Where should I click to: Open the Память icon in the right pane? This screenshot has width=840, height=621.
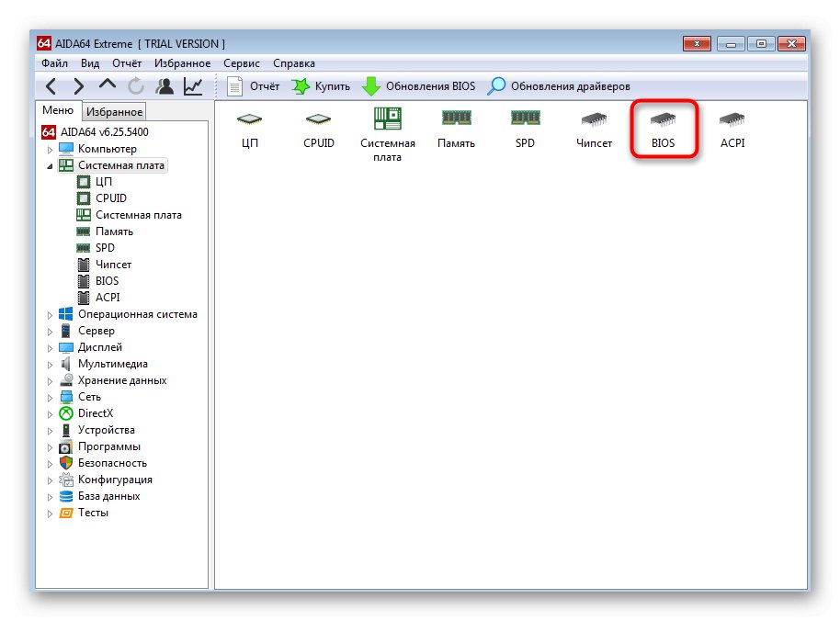click(x=457, y=129)
